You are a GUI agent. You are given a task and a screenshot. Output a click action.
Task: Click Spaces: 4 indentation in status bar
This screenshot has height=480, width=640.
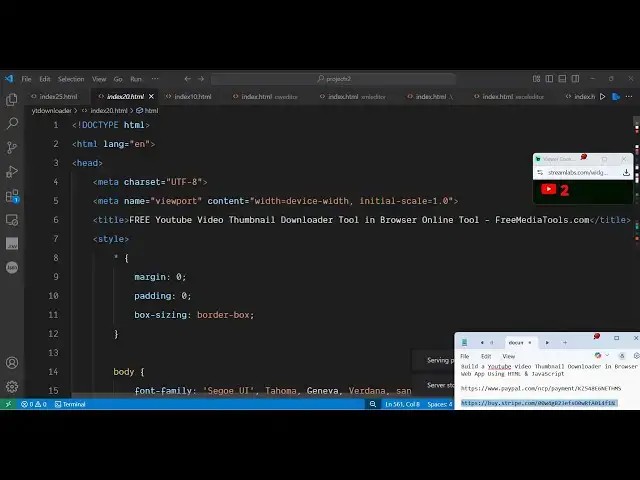440,404
